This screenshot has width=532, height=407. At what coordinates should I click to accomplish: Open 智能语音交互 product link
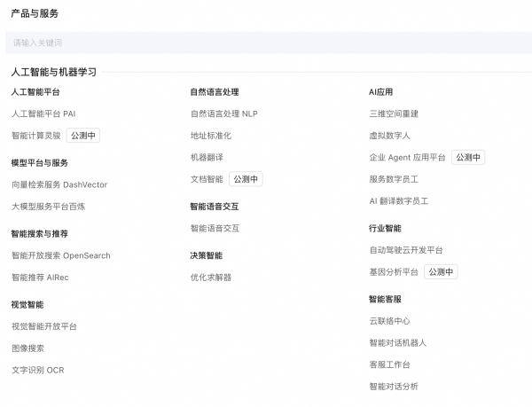215,228
